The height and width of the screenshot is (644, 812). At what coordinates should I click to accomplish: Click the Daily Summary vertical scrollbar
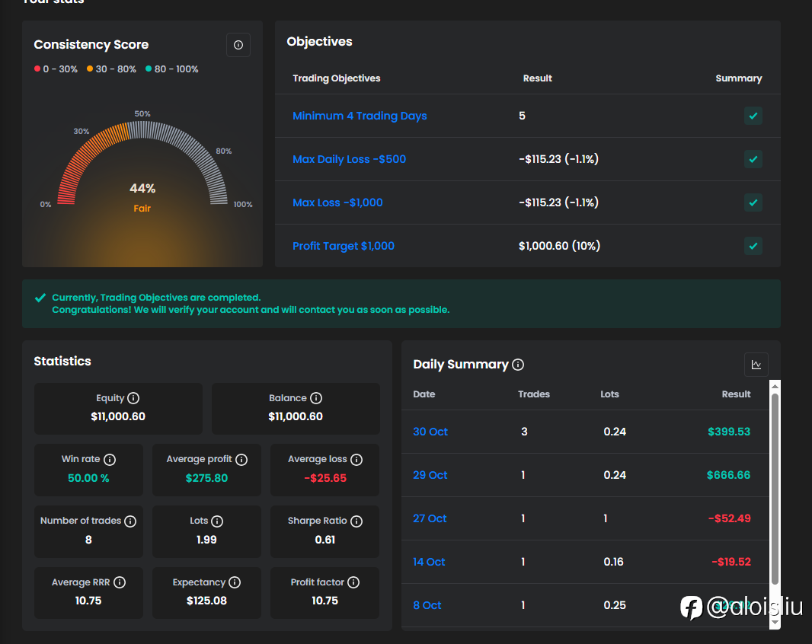(775, 487)
